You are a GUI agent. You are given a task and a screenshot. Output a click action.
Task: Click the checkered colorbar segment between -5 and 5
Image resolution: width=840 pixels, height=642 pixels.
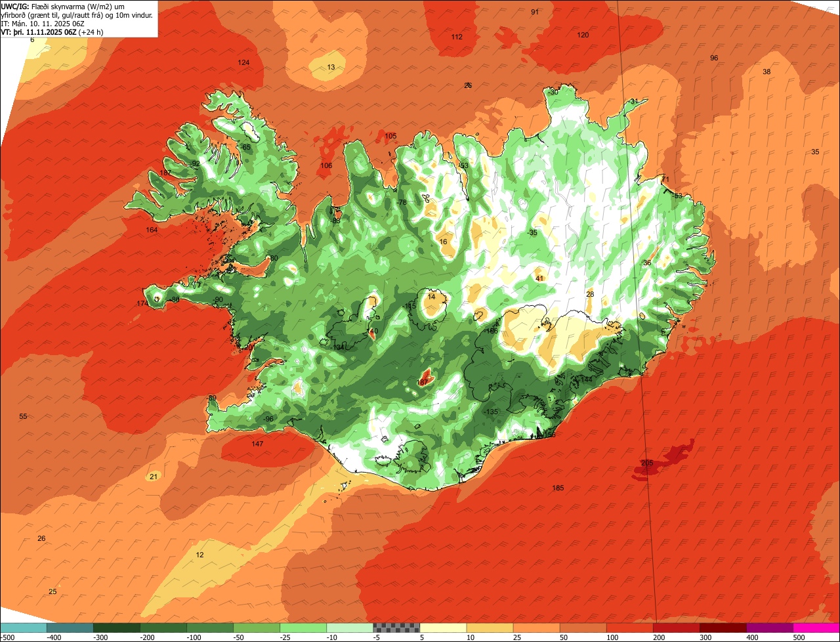point(396,628)
